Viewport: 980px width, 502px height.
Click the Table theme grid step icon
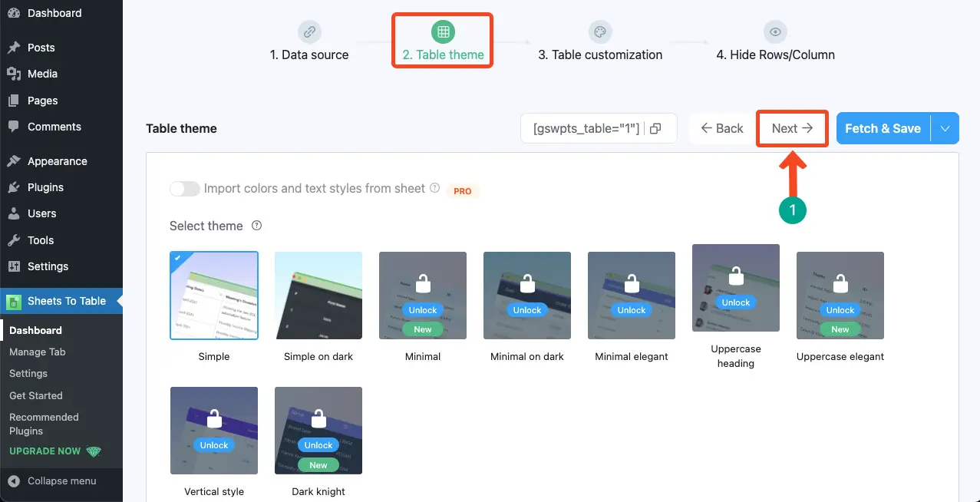tap(443, 32)
